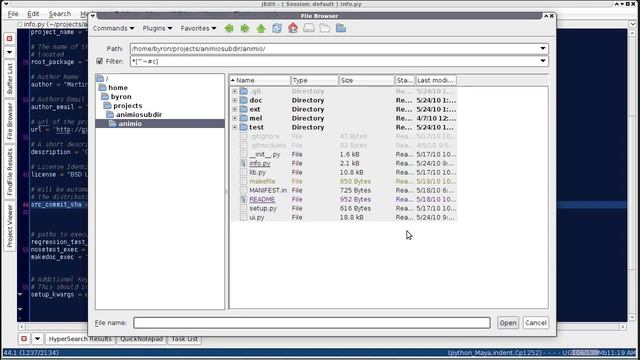
Task: Open the Edit menu in jEdit
Action: [x=33, y=14]
